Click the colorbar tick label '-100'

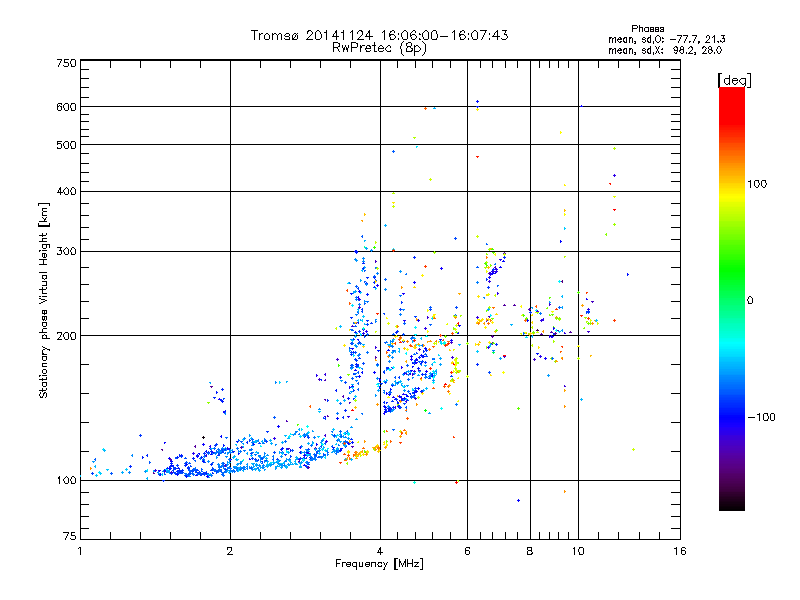(762, 417)
